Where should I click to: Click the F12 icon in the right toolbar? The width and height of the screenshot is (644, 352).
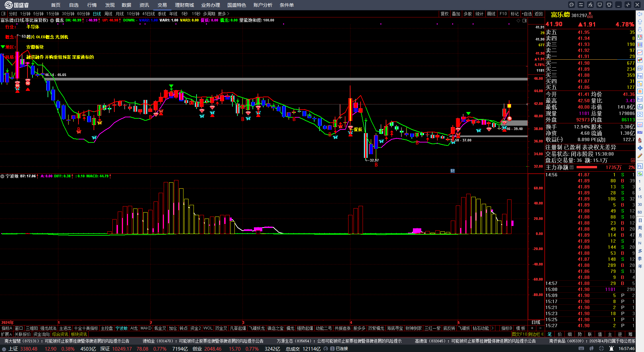(640, 99)
